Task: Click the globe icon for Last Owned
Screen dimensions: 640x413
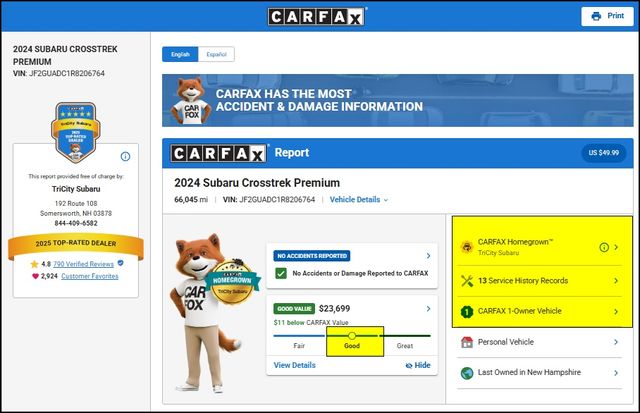Action: coord(467,373)
